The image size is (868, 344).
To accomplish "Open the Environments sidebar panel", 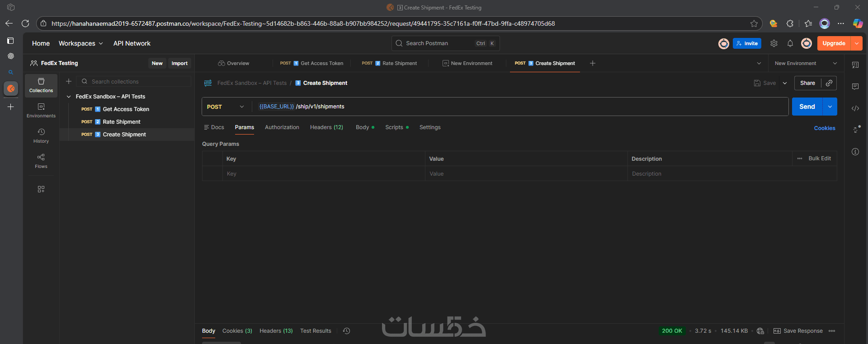I will 41,111.
